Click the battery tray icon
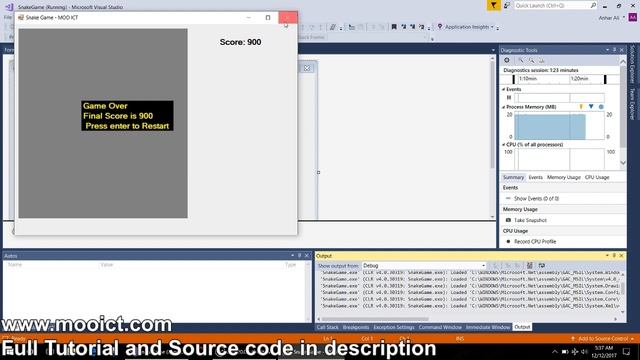Image resolution: width=640 pixels, height=360 pixels. [565, 351]
